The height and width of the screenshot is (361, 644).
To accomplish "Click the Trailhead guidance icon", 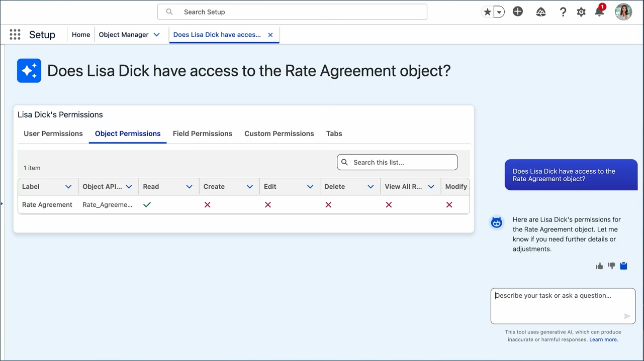I will click(541, 12).
